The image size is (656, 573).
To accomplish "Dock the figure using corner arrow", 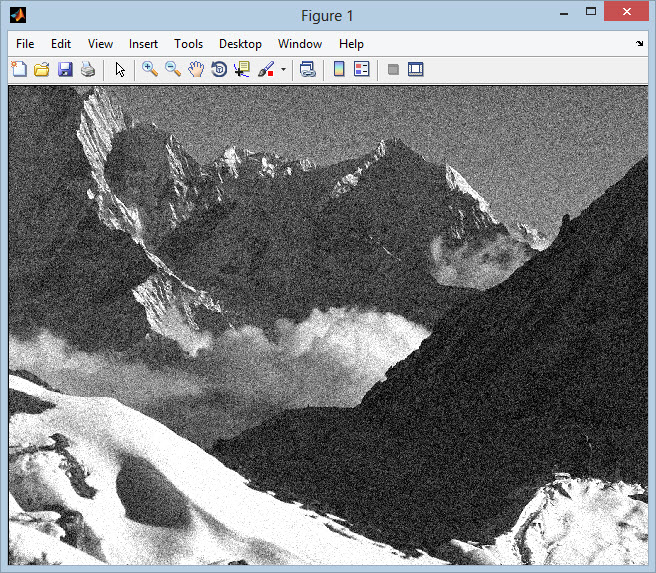I will (639, 43).
